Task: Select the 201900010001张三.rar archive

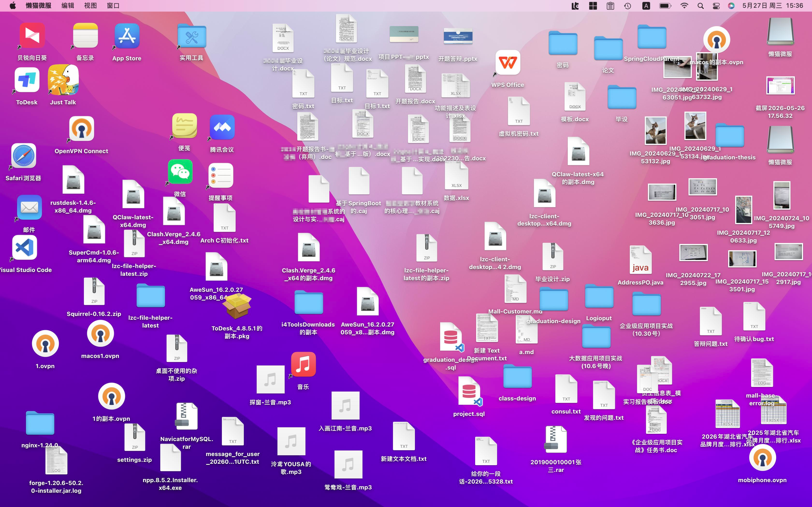Action: click(556, 440)
